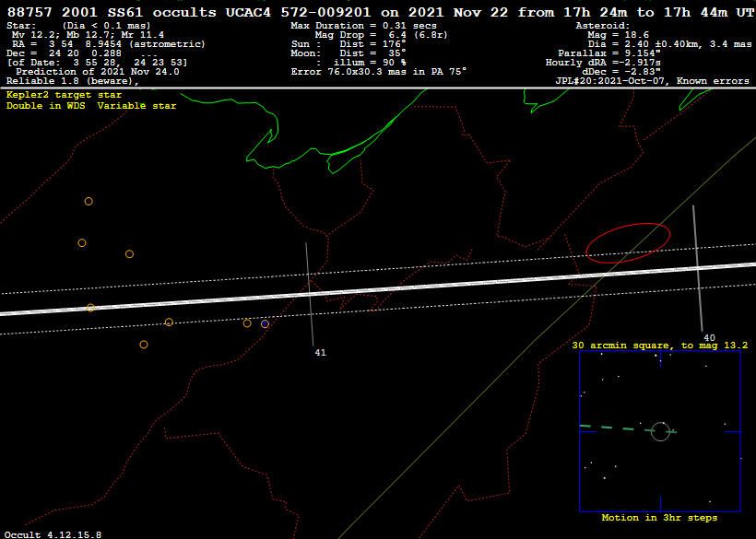The image size is (756, 539).
Task: Click the 'RA = 3 54 8.9454 (astrometric)' line
Action: pyautogui.click(x=109, y=44)
